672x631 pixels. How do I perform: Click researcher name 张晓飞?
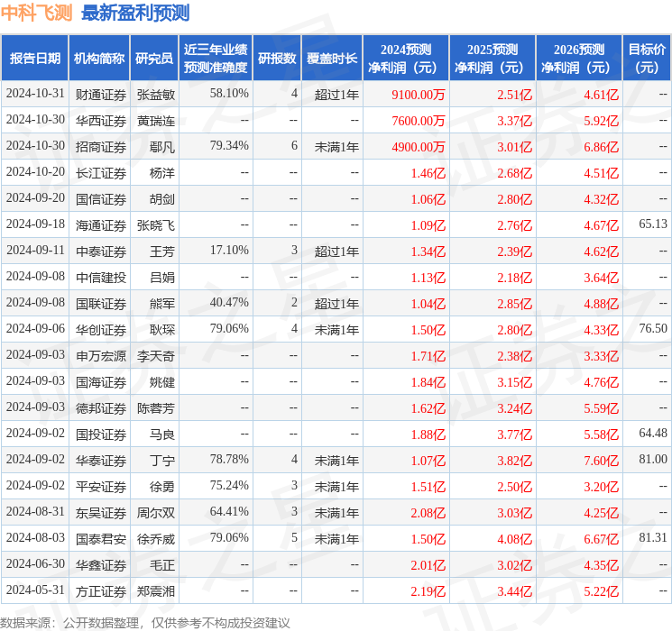156,225
